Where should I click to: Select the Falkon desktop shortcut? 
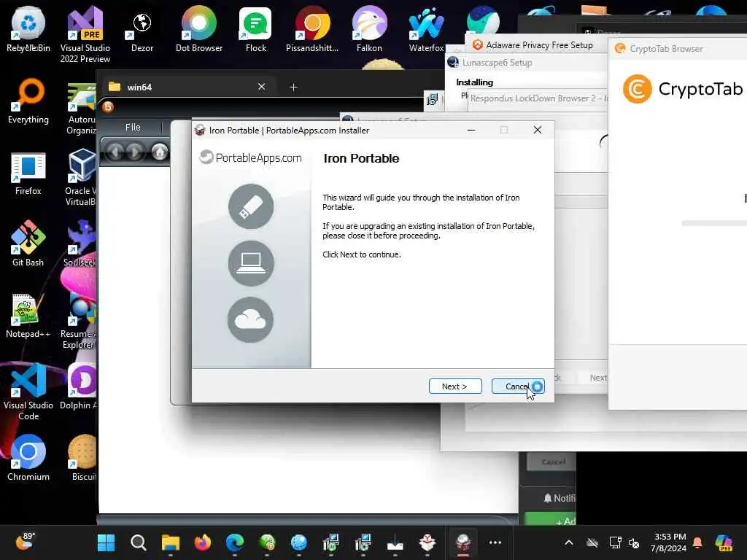pos(369,29)
